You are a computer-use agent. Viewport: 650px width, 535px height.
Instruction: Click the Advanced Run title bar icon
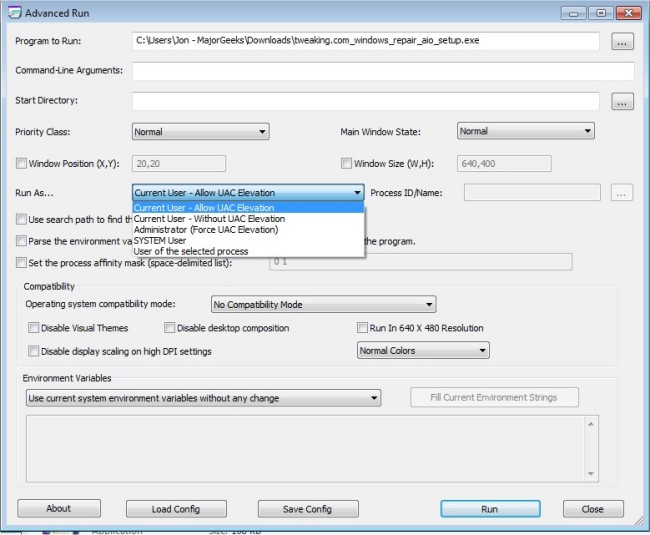click(11, 12)
